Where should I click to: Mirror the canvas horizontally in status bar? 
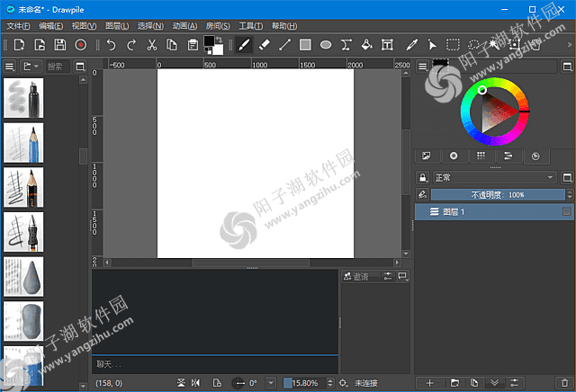click(195, 383)
